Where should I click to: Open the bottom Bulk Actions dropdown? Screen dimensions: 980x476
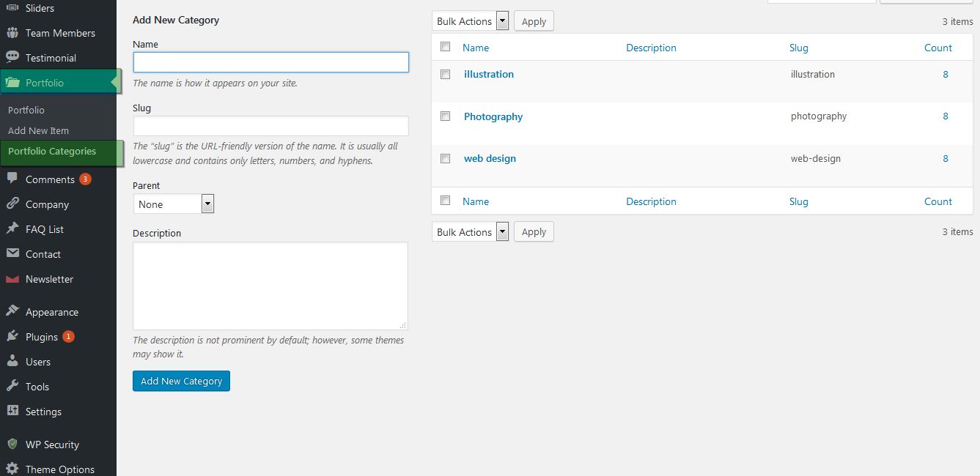(470, 232)
